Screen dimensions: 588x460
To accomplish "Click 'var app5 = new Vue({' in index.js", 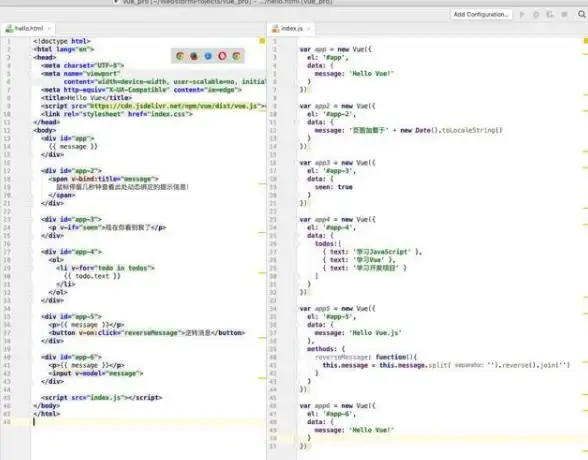I will (x=338, y=309).
